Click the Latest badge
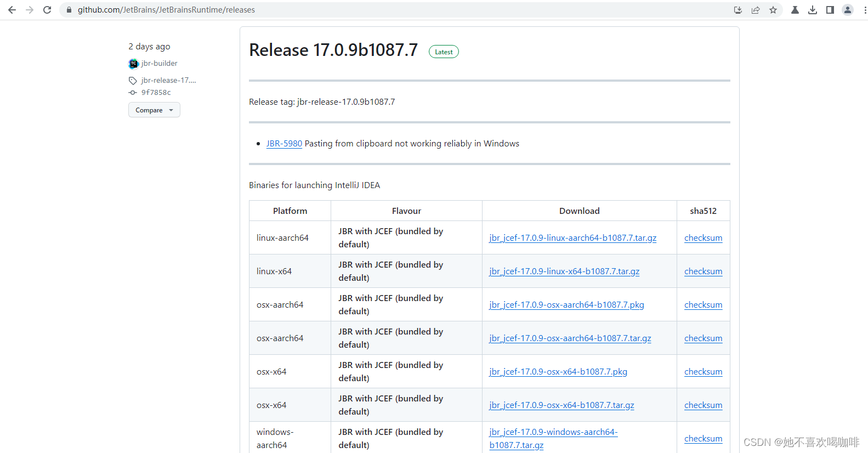Screen dimensions: 868x453 coord(444,52)
